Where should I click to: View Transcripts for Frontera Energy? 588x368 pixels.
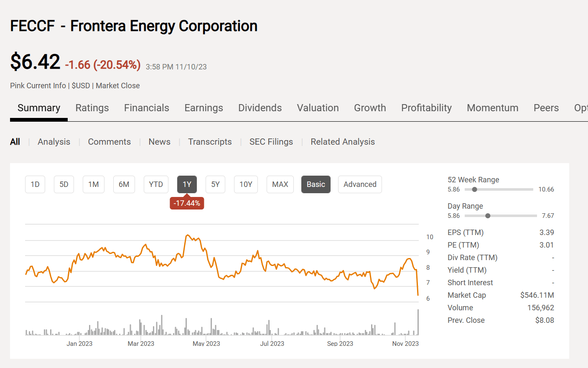(210, 142)
